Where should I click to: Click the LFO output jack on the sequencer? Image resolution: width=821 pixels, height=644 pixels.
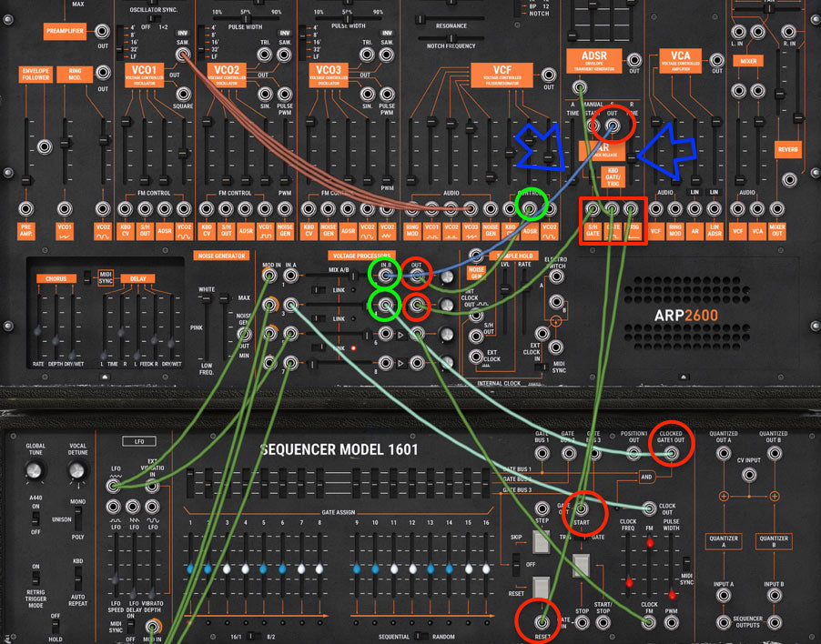coord(113,487)
